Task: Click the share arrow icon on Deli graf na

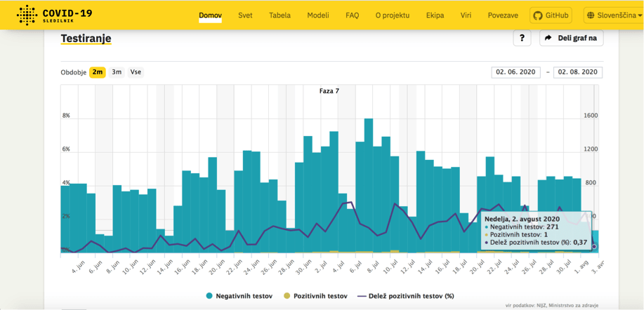Action: (548, 39)
